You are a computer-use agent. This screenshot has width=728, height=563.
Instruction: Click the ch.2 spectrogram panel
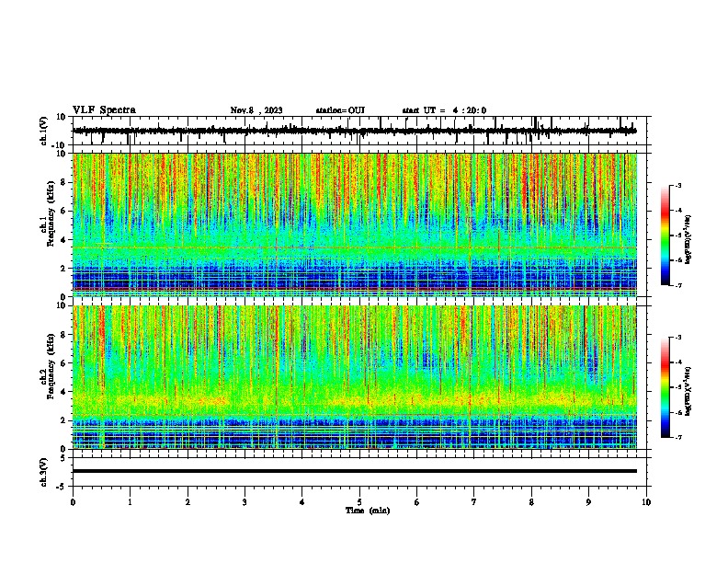coord(355,377)
